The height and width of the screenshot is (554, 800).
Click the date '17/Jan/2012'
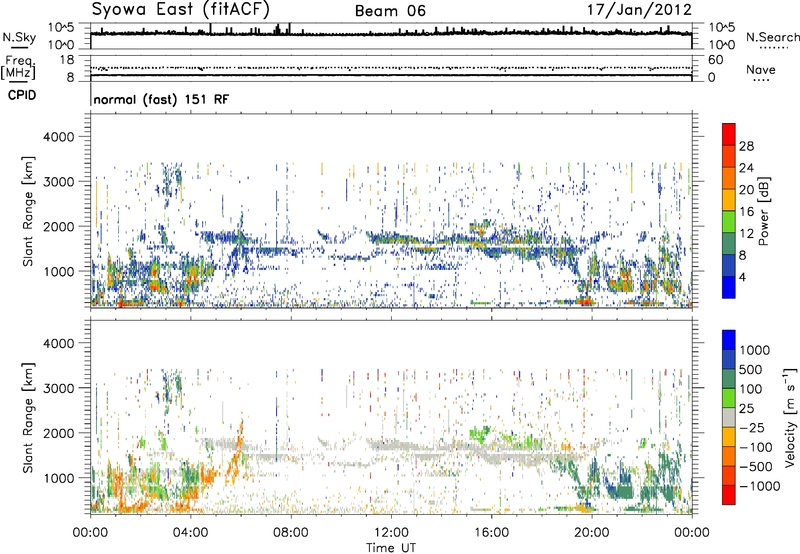click(639, 9)
